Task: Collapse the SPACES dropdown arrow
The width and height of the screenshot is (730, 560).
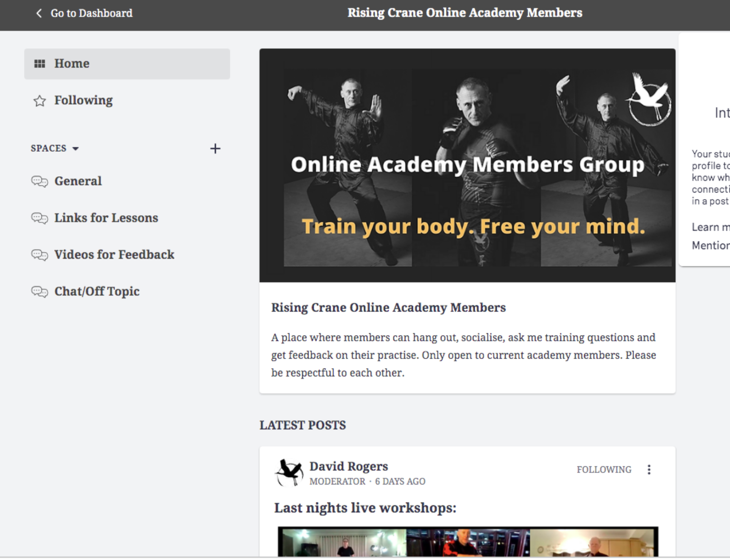Action: (75, 149)
